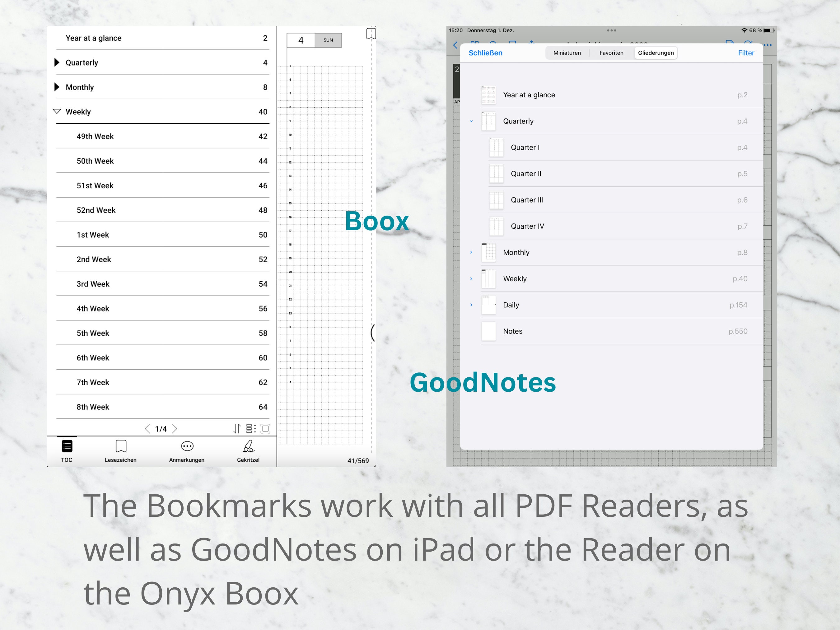840x630 pixels.
Task: Select 'Quarter II' text in GoodNotes outline
Action: [526, 174]
